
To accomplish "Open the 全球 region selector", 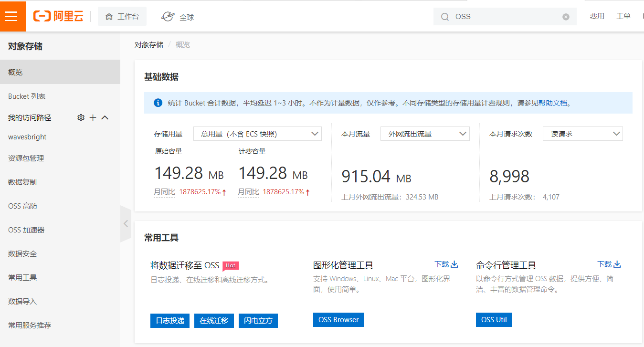I will pyautogui.click(x=178, y=17).
